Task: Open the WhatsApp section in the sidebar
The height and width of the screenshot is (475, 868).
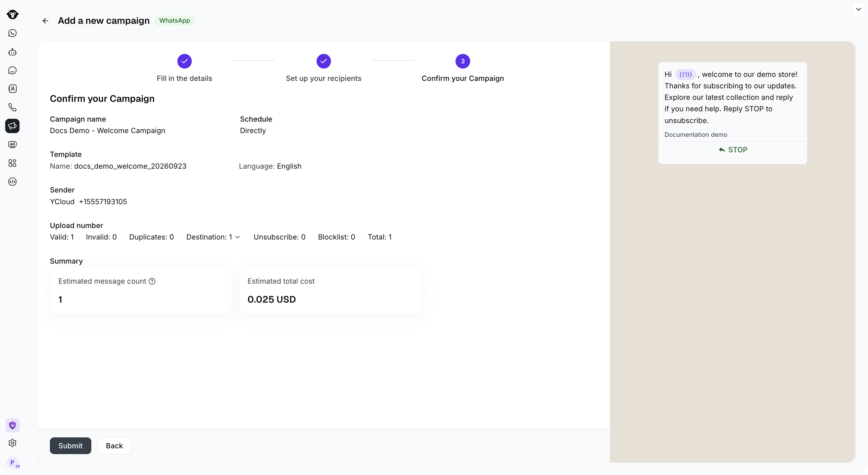Action: tap(12, 33)
